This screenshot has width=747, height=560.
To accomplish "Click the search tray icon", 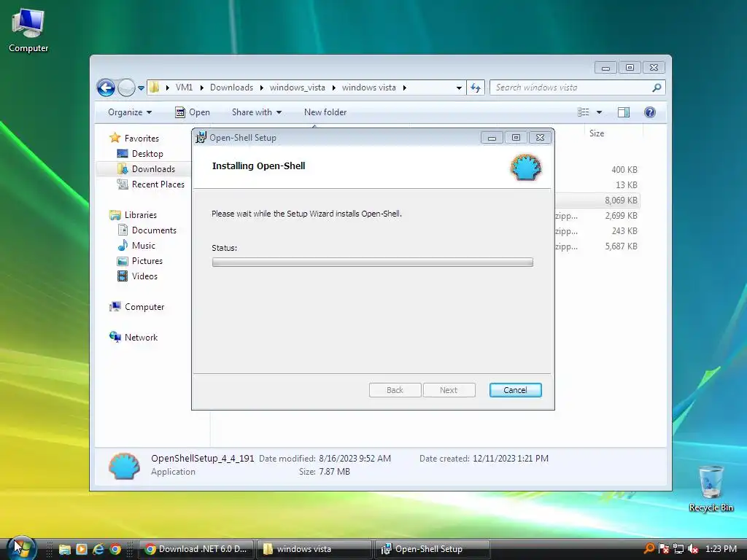I will point(649,548).
